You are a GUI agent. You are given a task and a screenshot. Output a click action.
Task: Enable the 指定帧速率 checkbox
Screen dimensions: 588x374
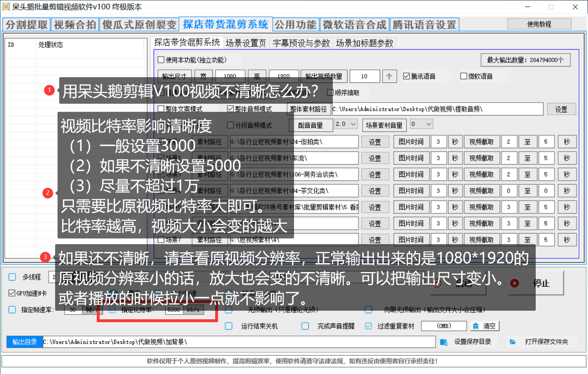pyautogui.click(x=12, y=310)
